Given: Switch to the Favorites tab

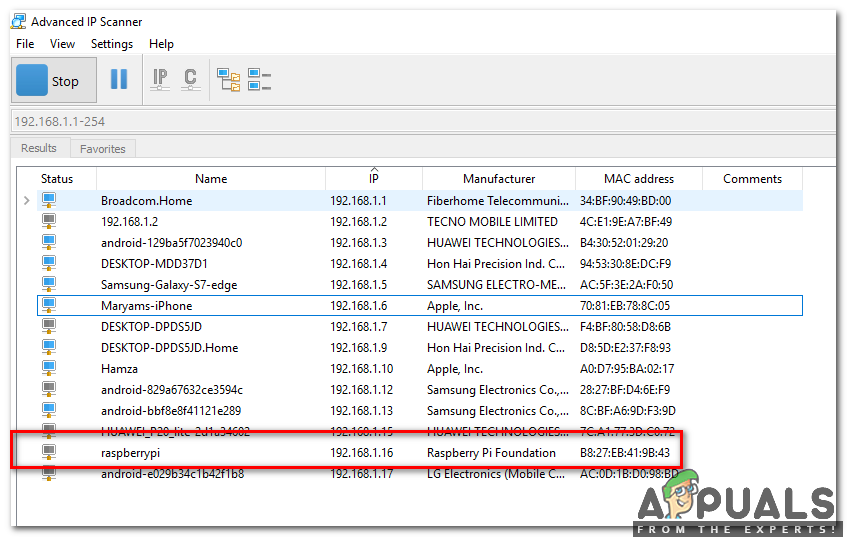Looking at the screenshot, I should click(x=103, y=149).
